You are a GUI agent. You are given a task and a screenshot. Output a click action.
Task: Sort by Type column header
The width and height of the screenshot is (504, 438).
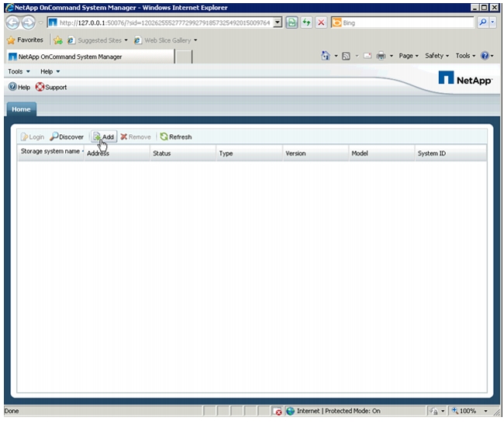(250, 153)
